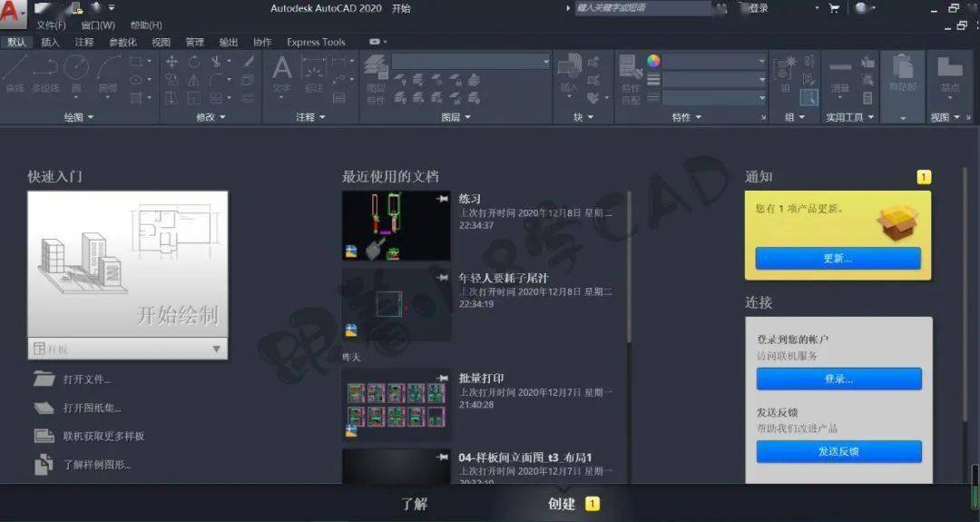This screenshot has height=522, width=980.
Task: Click the 发送反馈 feedback button
Action: (x=838, y=451)
